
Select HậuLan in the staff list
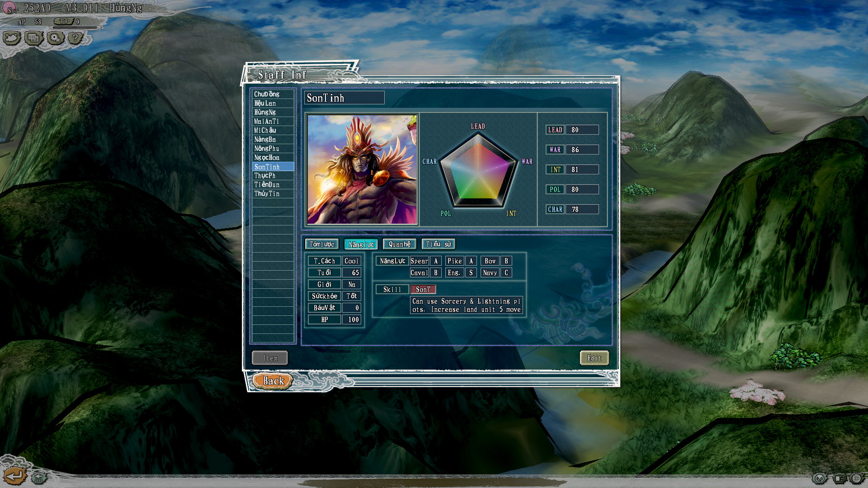273,103
